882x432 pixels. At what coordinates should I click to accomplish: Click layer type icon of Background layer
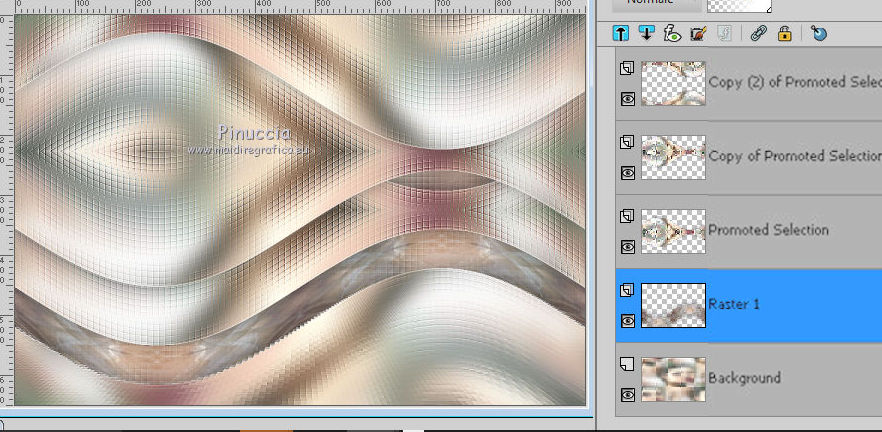tap(627, 364)
